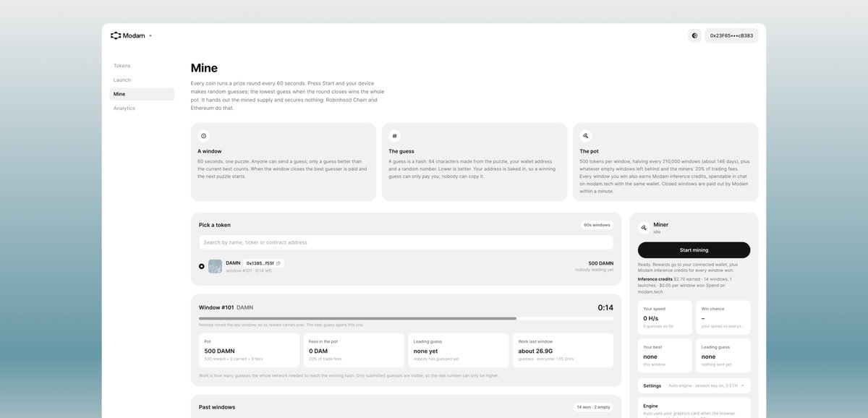This screenshot has width=868, height=418.
Task: Click the clock icon in A window card
Action: [204, 135]
